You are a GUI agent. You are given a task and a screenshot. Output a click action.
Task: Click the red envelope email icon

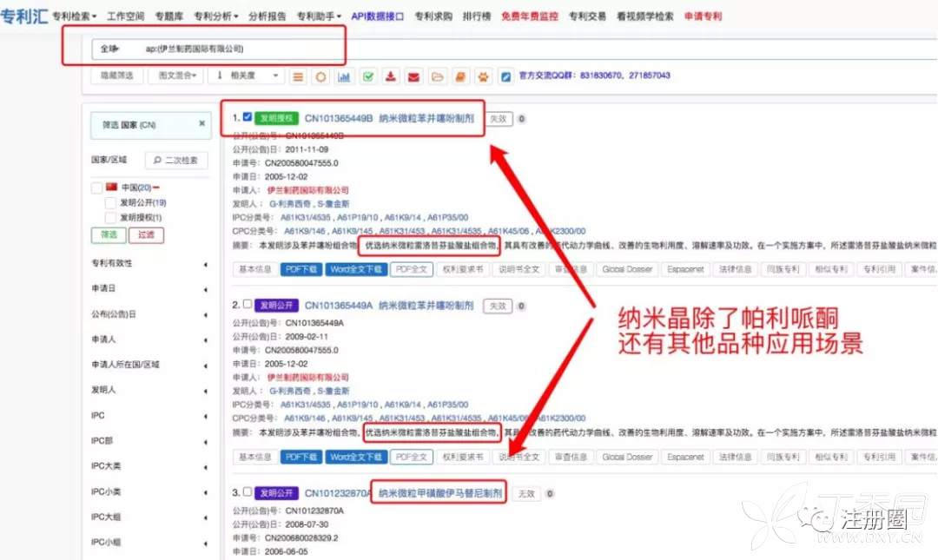click(x=414, y=76)
